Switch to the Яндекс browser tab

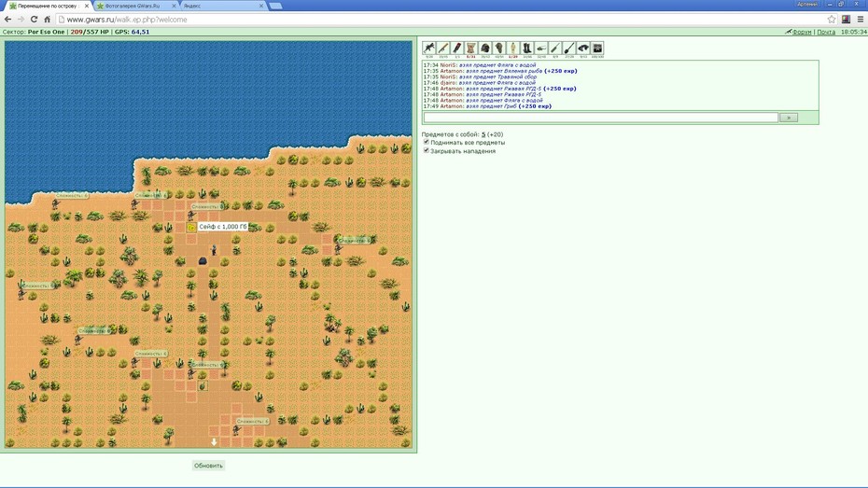pos(223,6)
